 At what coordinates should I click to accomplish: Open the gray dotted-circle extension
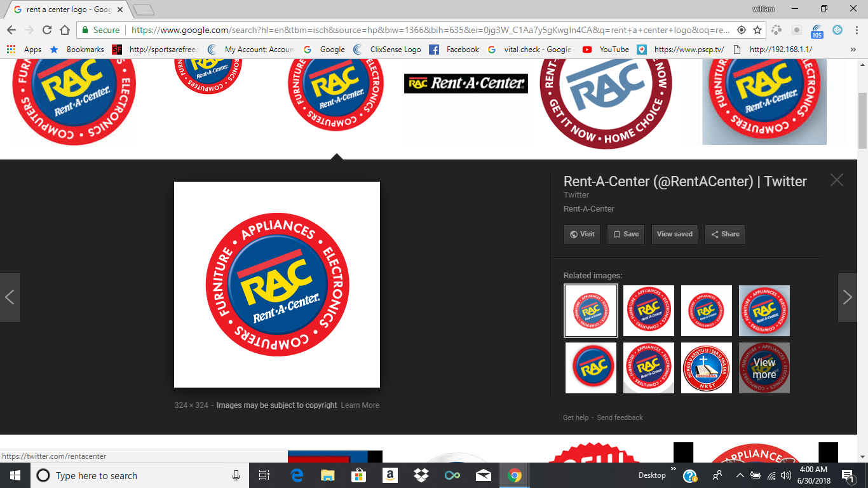pos(776,30)
